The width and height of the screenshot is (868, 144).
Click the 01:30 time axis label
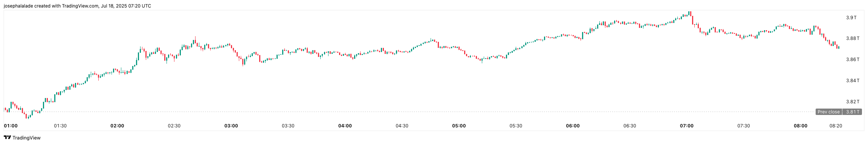point(60,126)
